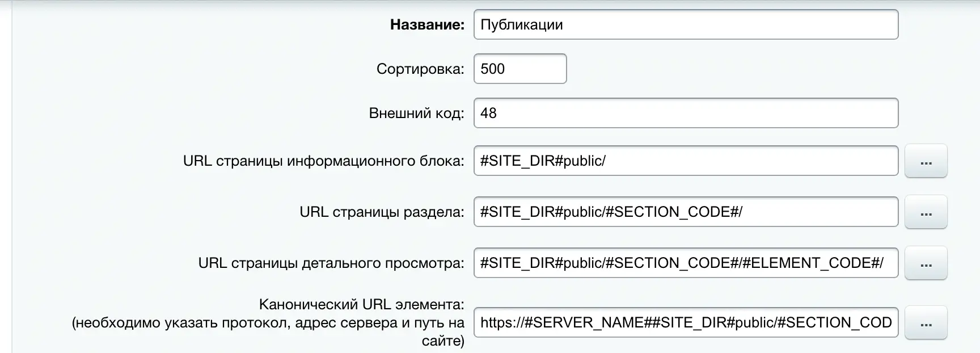Image resolution: width=980 pixels, height=353 pixels.
Task: Click the "Сортировка:" label
Action: tap(420, 69)
